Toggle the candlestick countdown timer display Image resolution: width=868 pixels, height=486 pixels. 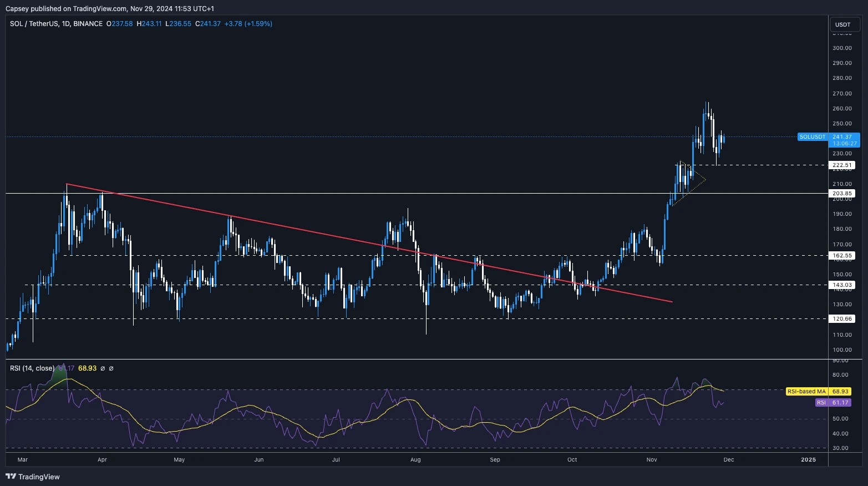tap(844, 143)
